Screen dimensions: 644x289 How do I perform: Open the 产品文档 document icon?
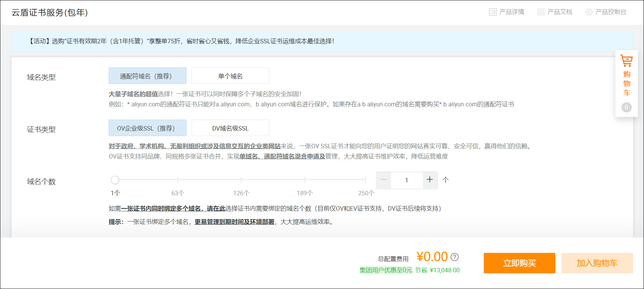coord(541,12)
